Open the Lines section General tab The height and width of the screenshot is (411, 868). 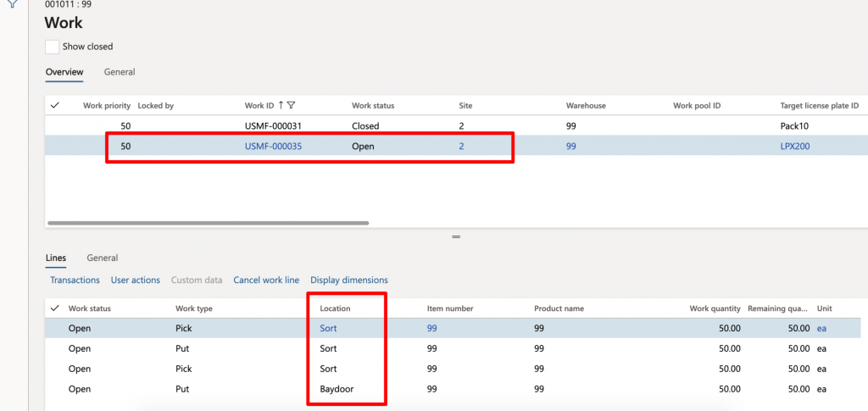[103, 258]
